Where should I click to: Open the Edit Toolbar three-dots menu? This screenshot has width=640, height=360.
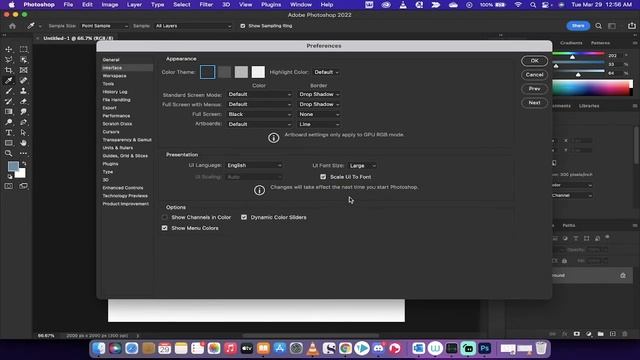(x=24, y=153)
